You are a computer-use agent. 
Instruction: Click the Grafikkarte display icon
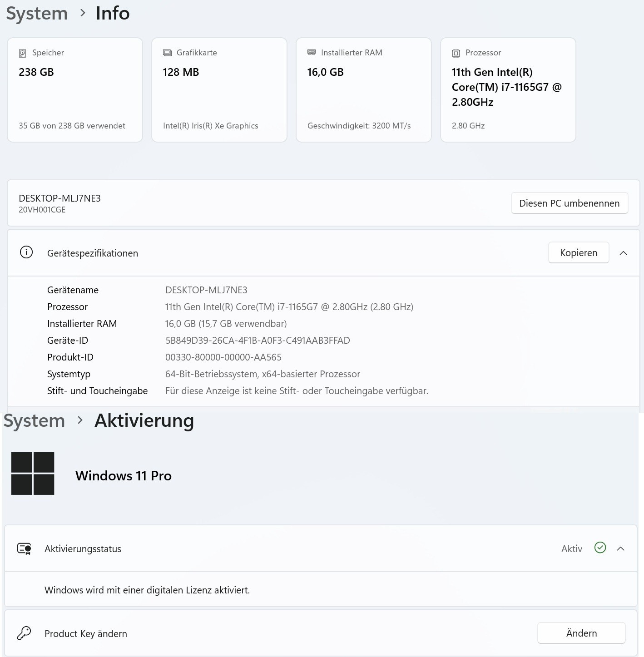point(167,53)
